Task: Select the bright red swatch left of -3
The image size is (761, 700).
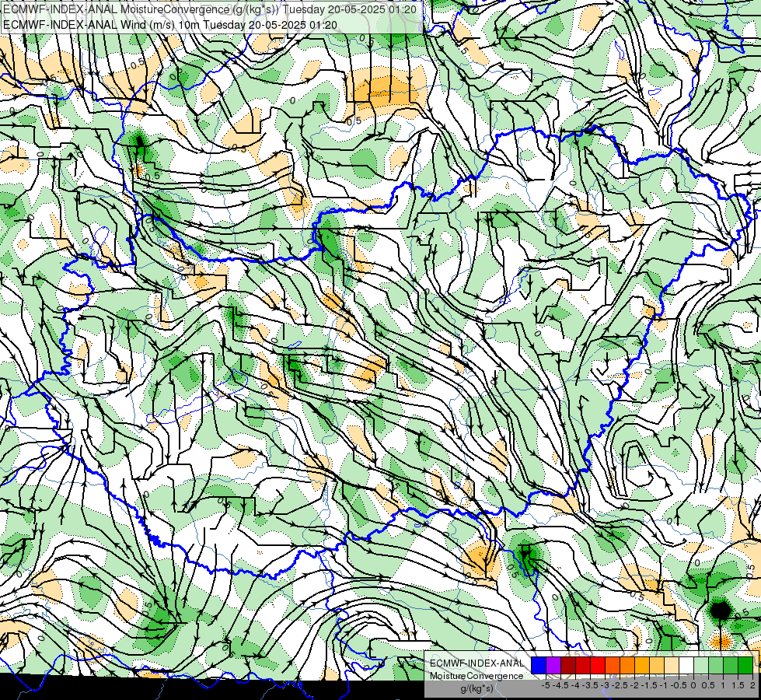Action: 598,666
